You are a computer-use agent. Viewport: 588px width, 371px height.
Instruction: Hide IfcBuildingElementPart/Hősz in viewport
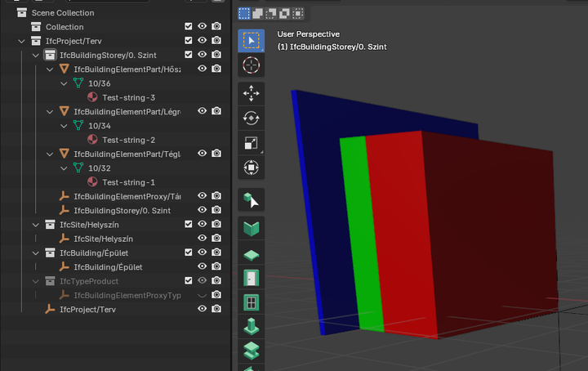[x=203, y=69]
